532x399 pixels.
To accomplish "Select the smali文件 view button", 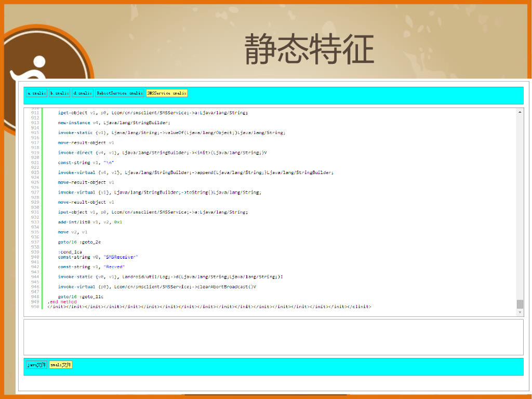I will [61, 365].
